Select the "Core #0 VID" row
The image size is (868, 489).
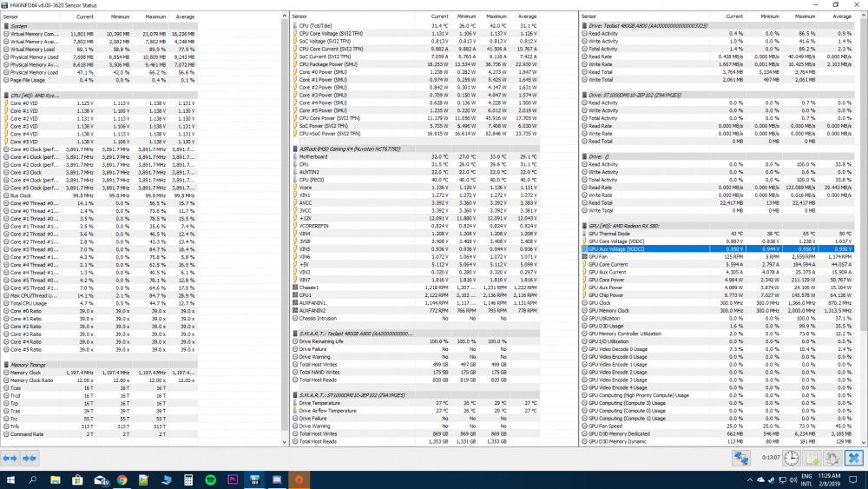[100, 103]
